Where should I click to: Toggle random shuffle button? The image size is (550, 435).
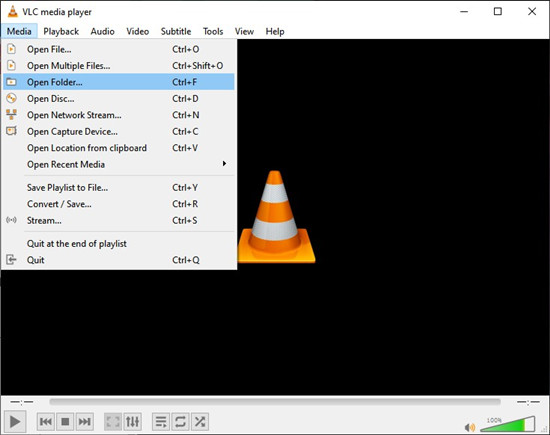point(200,421)
